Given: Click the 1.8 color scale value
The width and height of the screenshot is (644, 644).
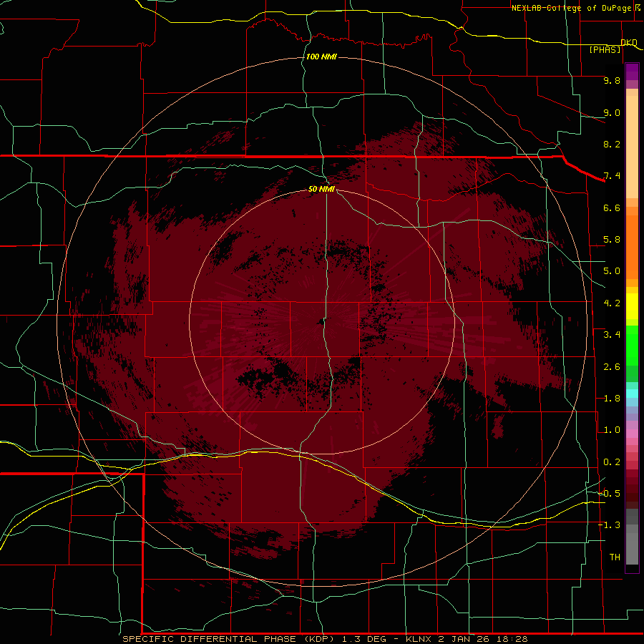Looking at the screenshot, I should click(612, 399).
